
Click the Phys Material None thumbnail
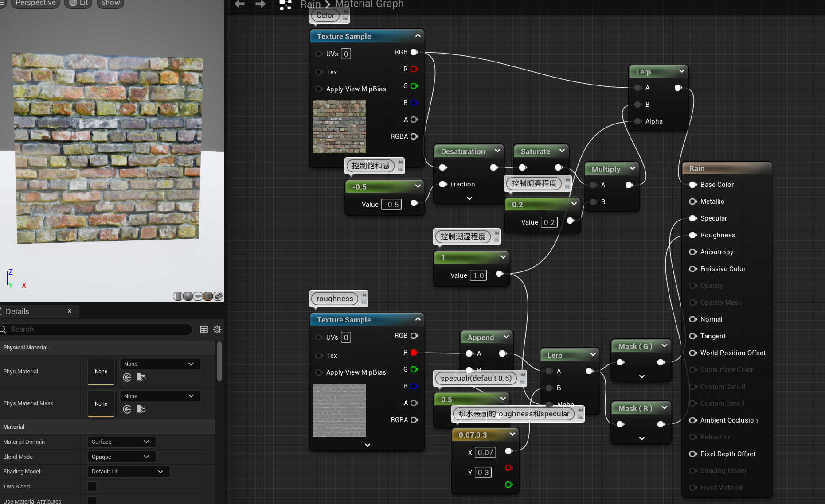[x=101, y=371]
